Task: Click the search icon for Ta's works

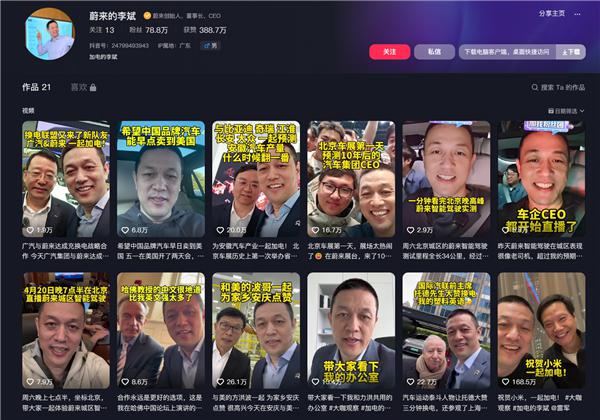Action: point(533,88)
